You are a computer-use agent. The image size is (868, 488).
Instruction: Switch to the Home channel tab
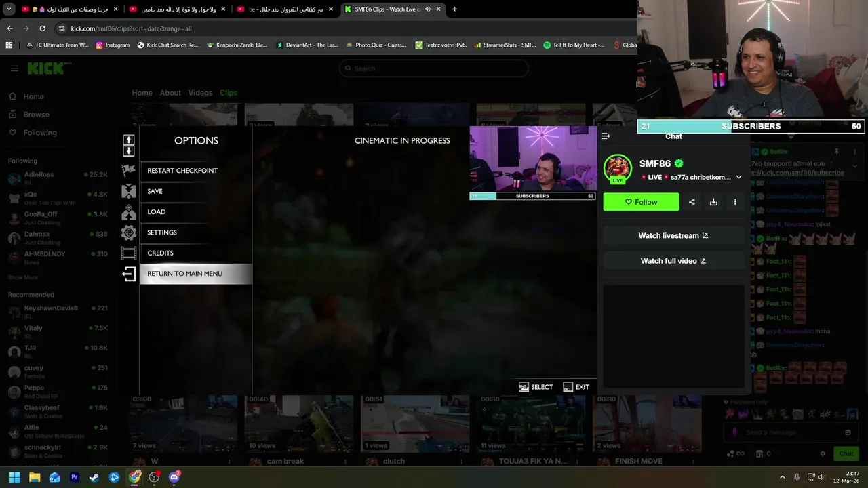pos(142,93)
